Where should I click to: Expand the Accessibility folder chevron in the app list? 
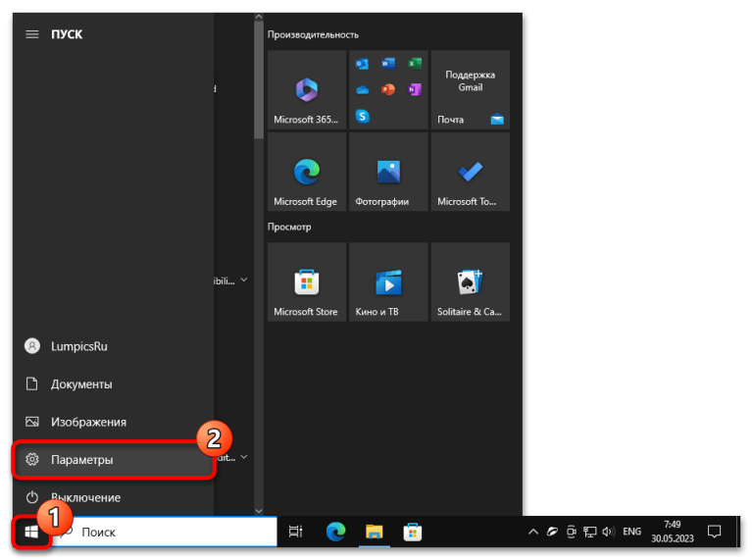(244, 280)
